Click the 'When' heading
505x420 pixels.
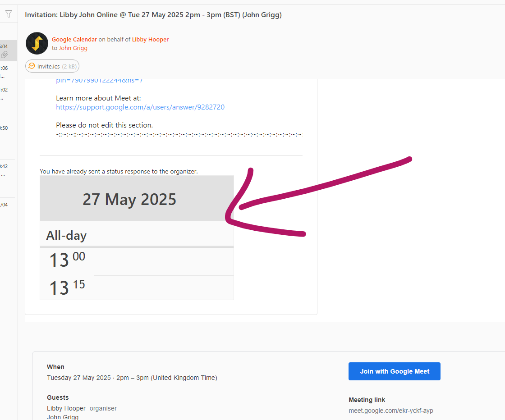pyautogui.click(x=55, y=367)
